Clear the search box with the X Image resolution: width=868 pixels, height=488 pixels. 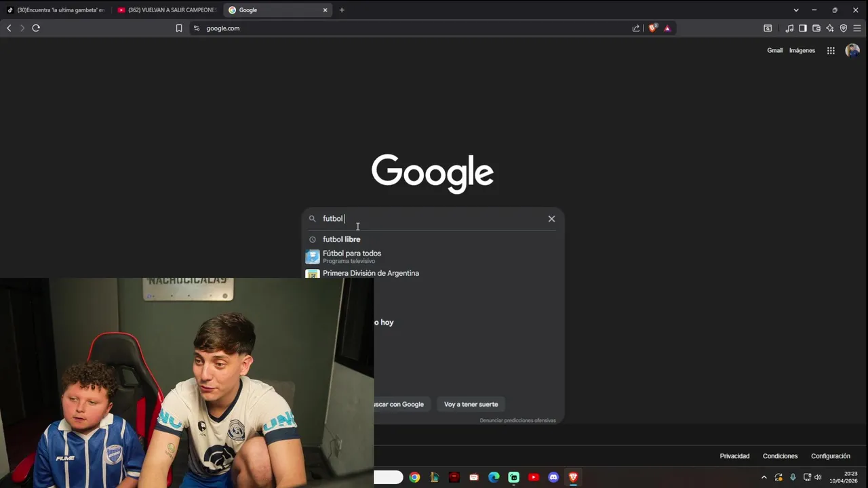(x=551, y=219)
